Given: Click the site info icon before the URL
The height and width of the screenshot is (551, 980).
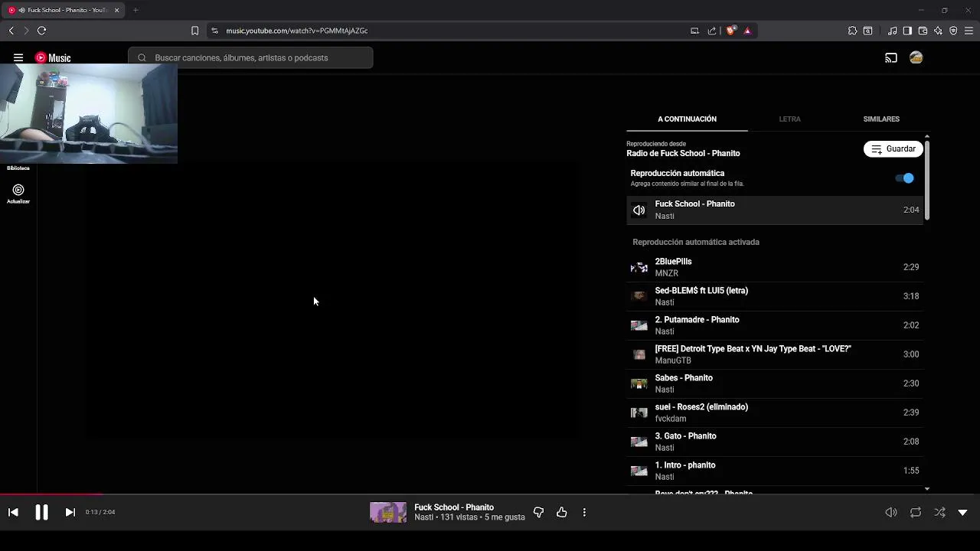Looking at the screenshot, I should [x=215, y=31].
